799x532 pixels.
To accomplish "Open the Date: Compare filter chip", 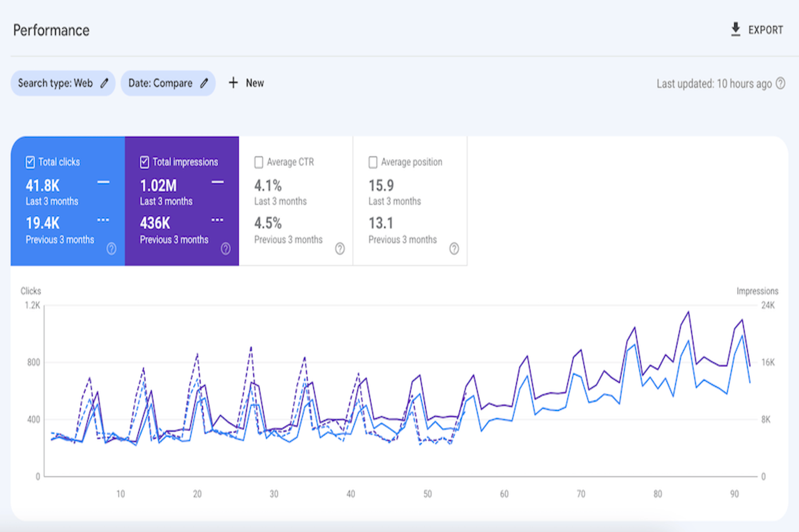I will pos(160,83).
